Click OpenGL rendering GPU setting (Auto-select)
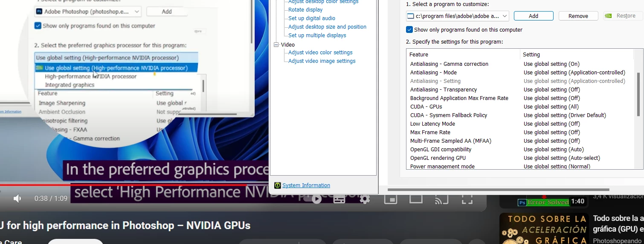This screenshot has height=244, width=644. [562, 158]
